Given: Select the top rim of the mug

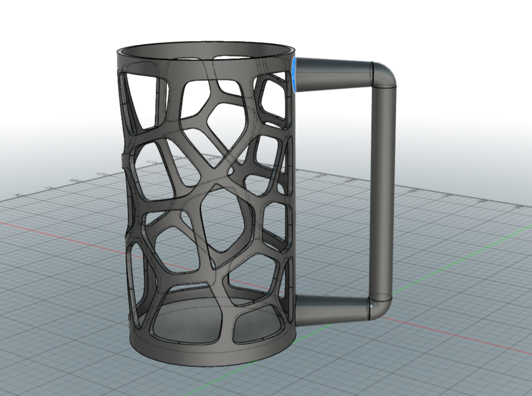Looking at the screenshot, I should [206, 51].
